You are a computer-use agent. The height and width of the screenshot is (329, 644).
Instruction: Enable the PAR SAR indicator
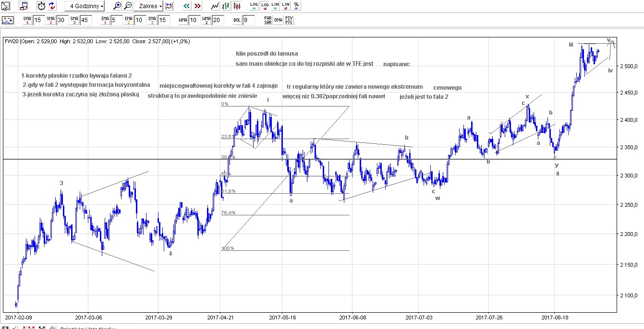click(267, 20)
